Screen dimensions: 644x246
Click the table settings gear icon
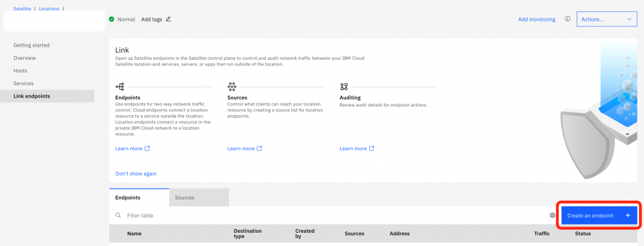click(552, 215)
